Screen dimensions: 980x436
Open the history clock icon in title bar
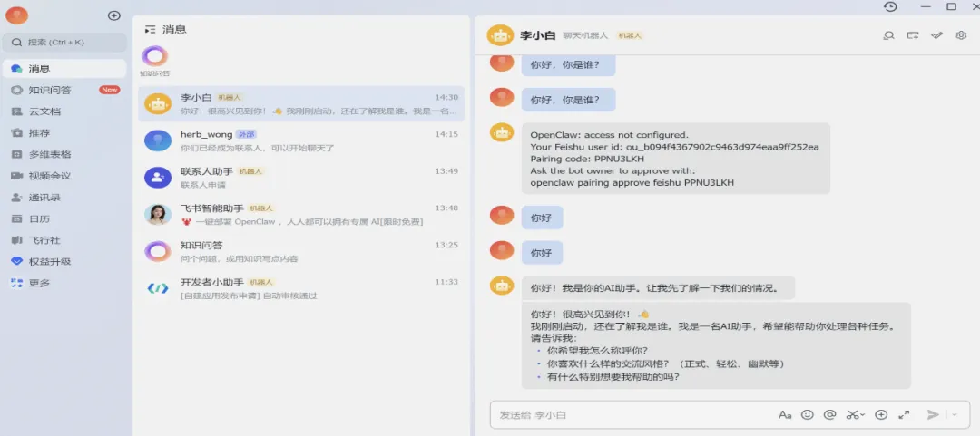point(890,6)
